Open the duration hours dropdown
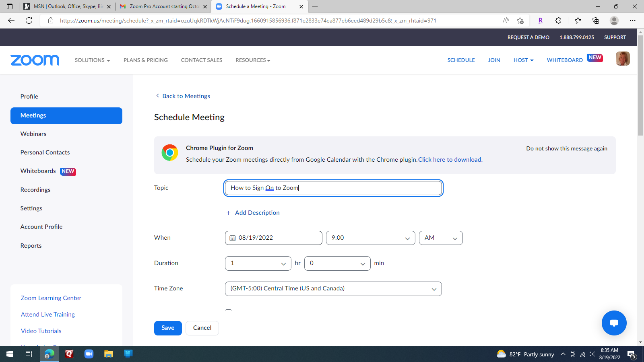Screen dimensions: 644x362 pyautogui.click(x=258, y=263)
